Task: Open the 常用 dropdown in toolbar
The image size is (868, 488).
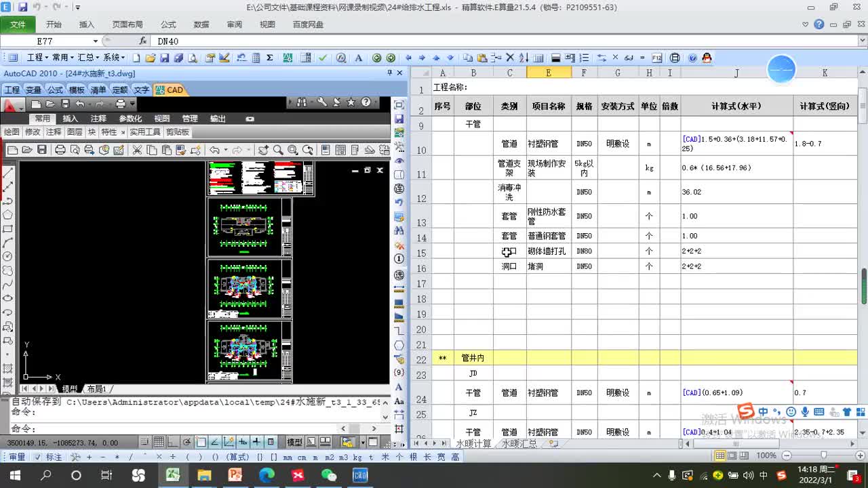Action: pos(63,58)
